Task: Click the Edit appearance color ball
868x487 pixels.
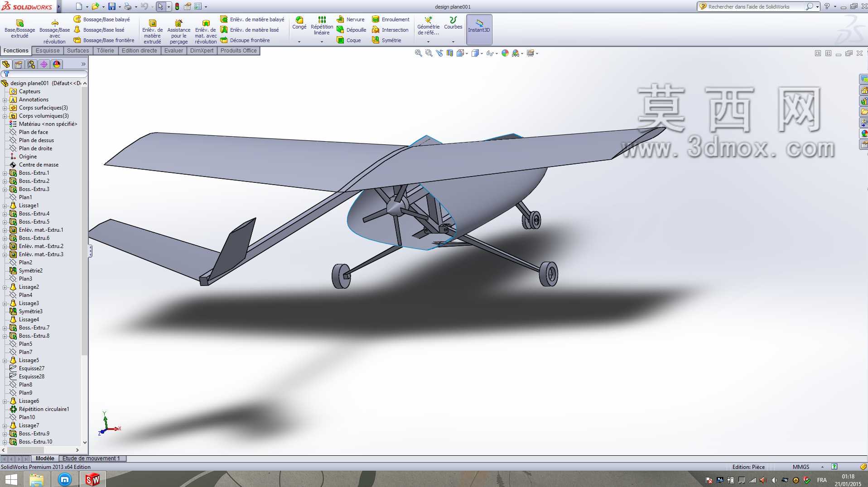Action: 505,53
